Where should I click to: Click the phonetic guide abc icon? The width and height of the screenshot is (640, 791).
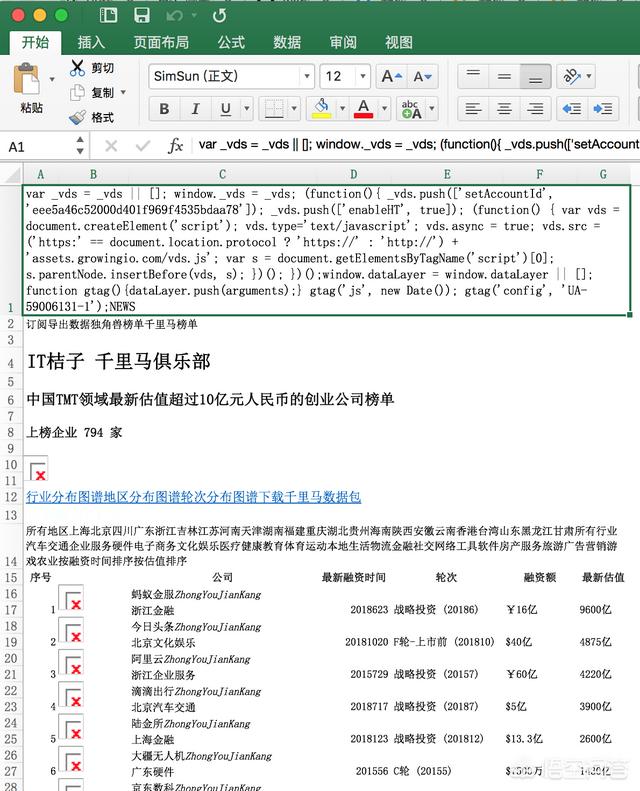[412, 108]
